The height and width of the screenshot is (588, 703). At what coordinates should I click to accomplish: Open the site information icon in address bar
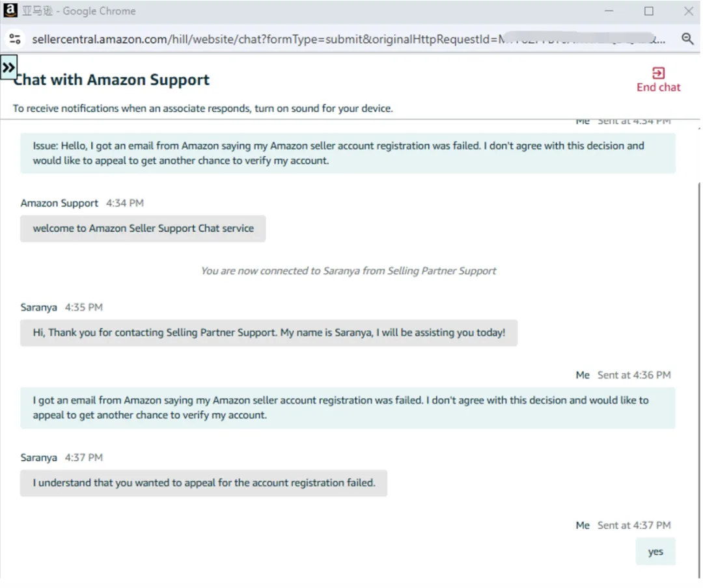click(15, 39)
